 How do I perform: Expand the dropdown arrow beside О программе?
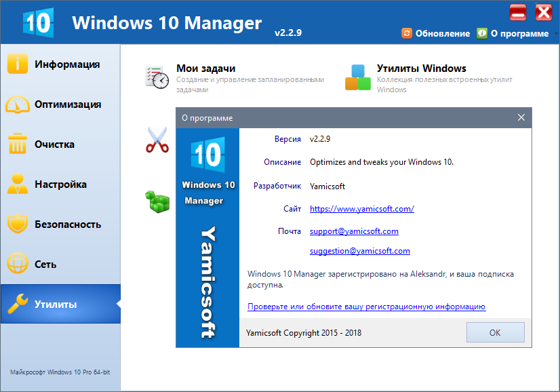point(556,34)
